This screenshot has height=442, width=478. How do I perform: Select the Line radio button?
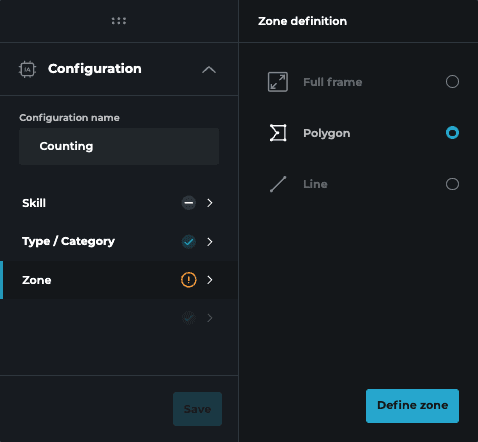452,184
